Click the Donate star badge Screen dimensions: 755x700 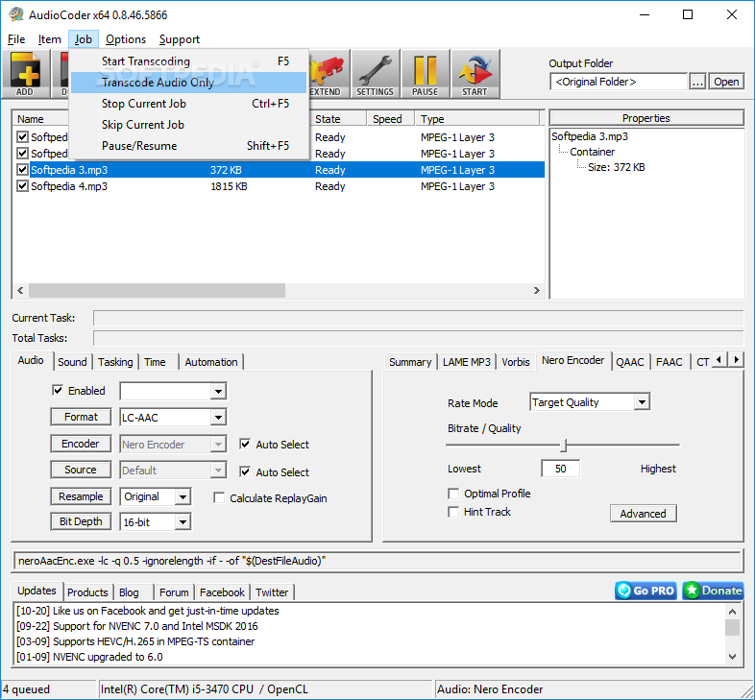713,591
